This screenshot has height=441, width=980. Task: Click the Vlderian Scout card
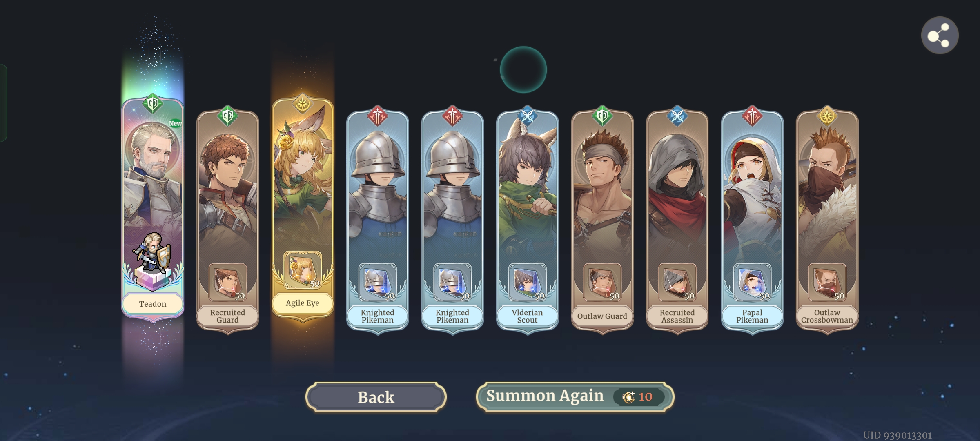click(x=527, y=220)
